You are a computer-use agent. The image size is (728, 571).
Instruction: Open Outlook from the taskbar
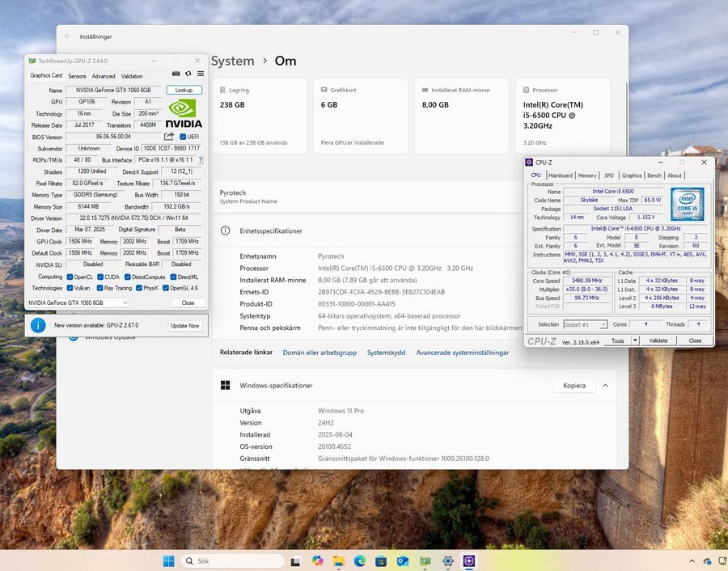point(403,561)
